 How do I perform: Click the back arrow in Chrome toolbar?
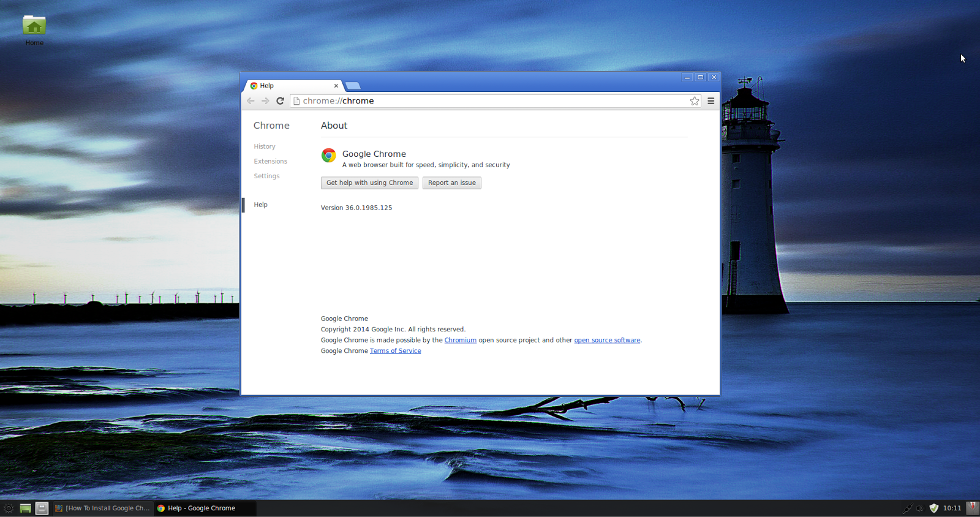point(251,100)
